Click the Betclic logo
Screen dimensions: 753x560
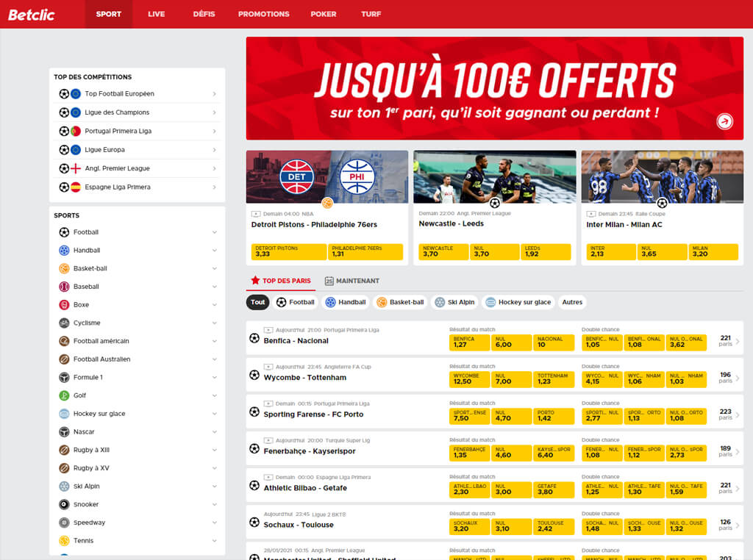click(31, 15)
